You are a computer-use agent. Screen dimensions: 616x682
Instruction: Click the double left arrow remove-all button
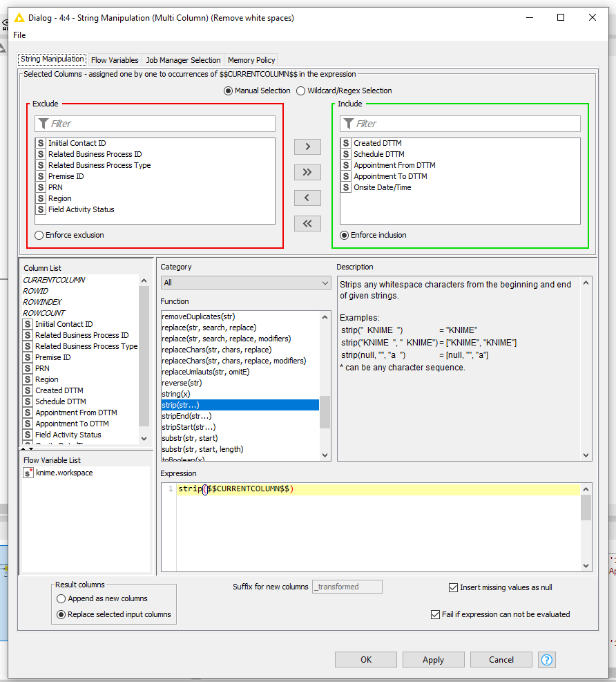click(x=307, y=223)
